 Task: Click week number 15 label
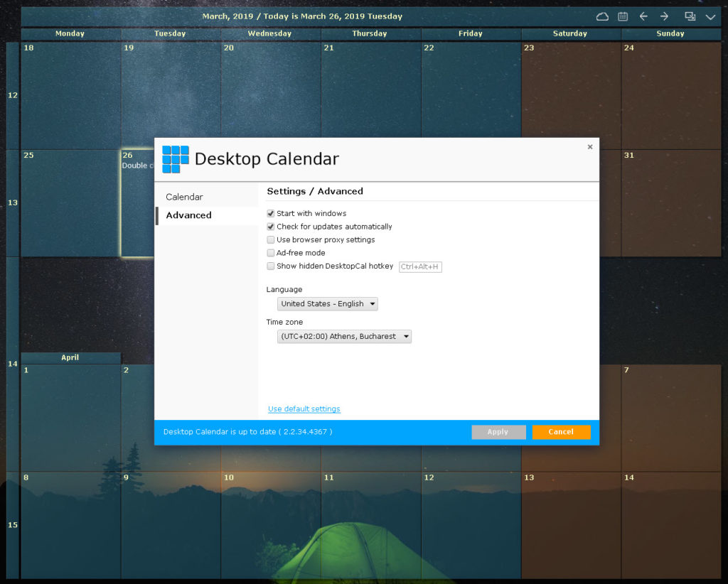[x=13, y=526]
